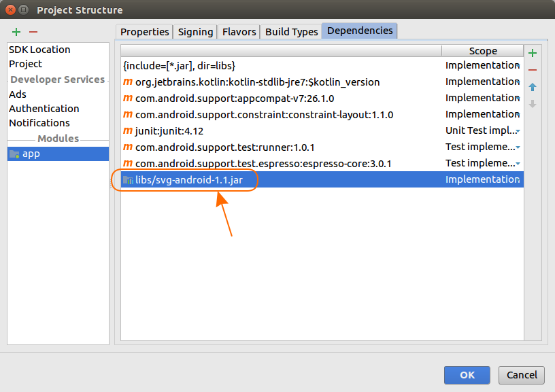Viewport: 555px width, 392px height.
Task: Select the app module
Action: coord(58,154)
